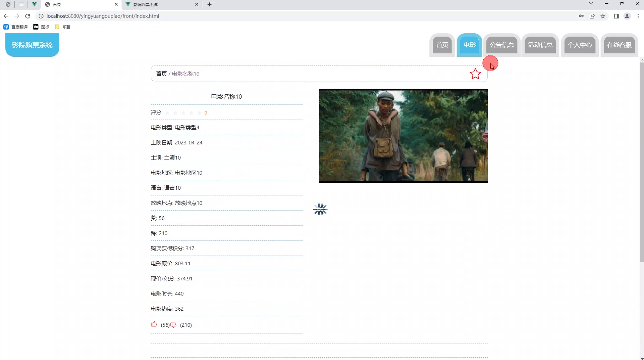Click the browser profile avatar icon
The image size is (644, 360).
(627, 16)
